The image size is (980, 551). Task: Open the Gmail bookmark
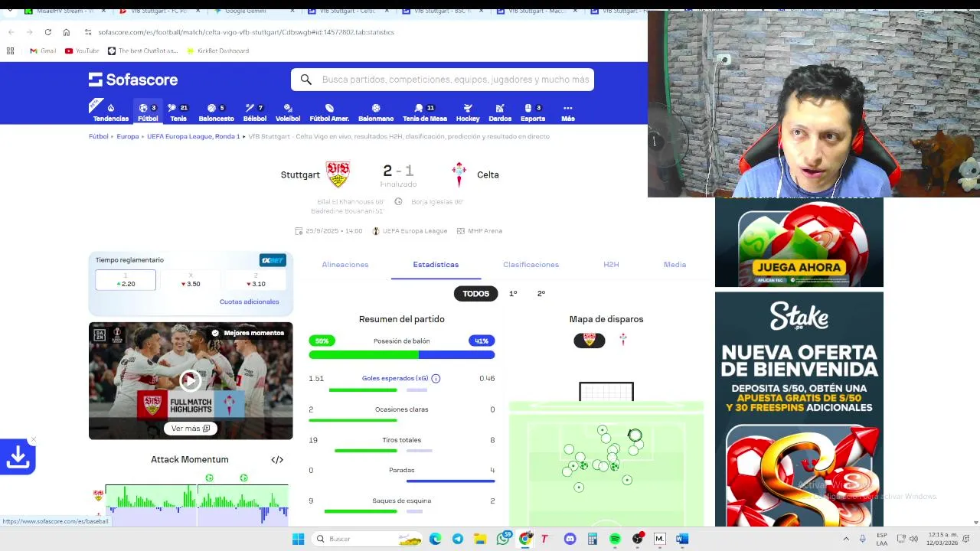[43, 51]
